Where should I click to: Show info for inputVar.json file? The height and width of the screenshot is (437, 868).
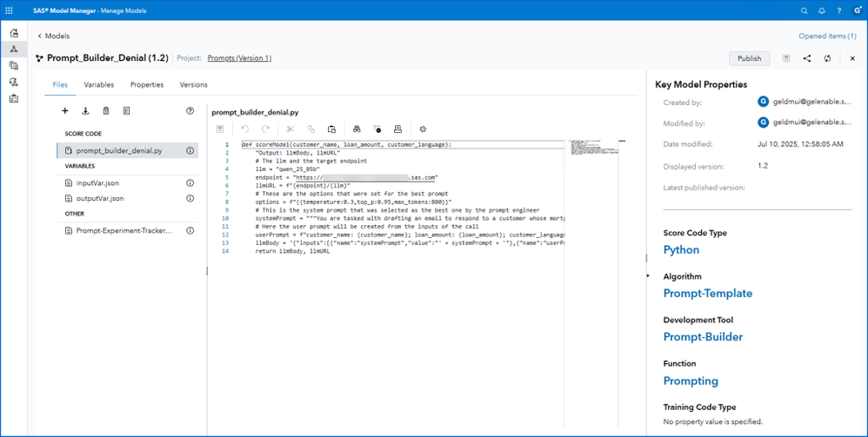click(190, 182)
